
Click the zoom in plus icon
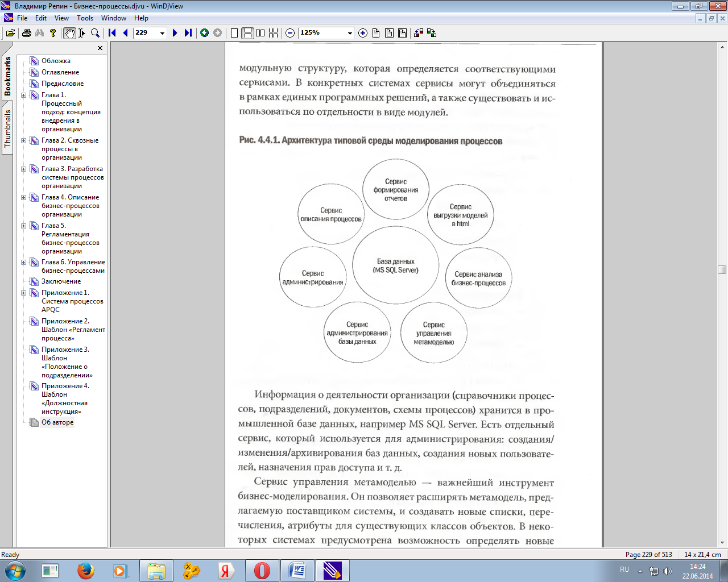[363, 33]
